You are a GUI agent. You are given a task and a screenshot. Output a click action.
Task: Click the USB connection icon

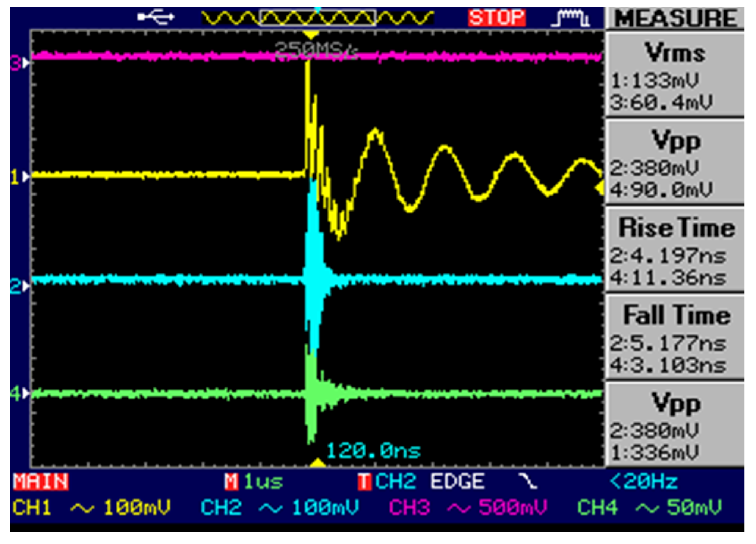(156, 17)
